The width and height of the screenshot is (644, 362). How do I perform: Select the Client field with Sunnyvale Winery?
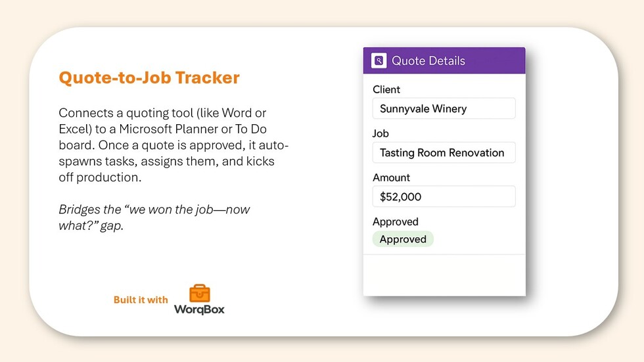(444, 108)
